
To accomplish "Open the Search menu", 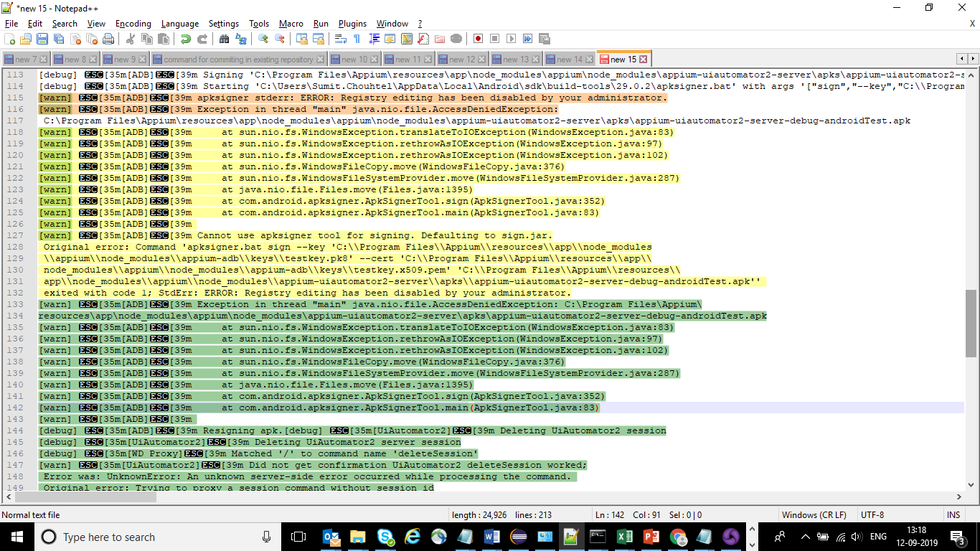I will pos(65,24).
